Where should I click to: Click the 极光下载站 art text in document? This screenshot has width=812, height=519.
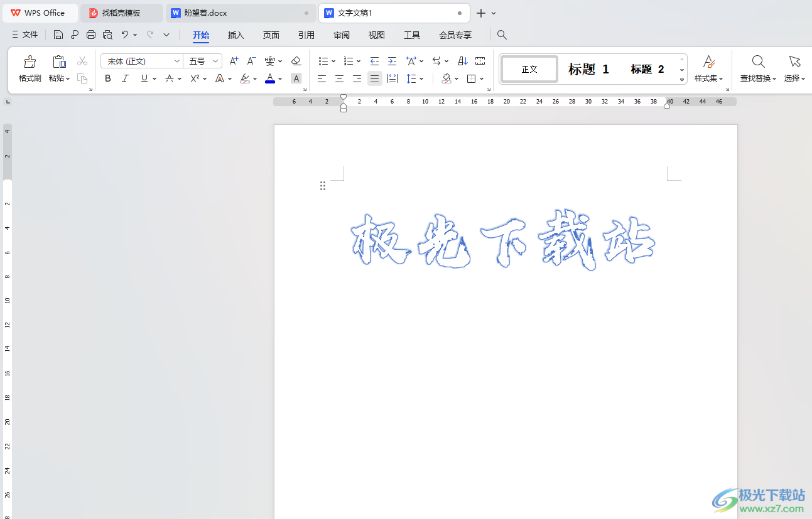pyautogui.click(x=503, y=240)
